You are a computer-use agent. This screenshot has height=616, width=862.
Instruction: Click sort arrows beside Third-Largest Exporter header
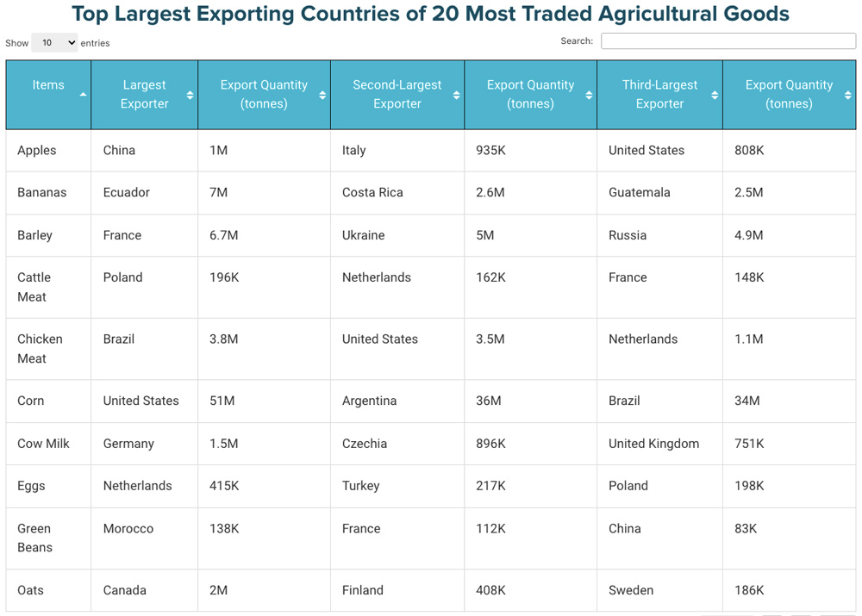click(715, 95)
